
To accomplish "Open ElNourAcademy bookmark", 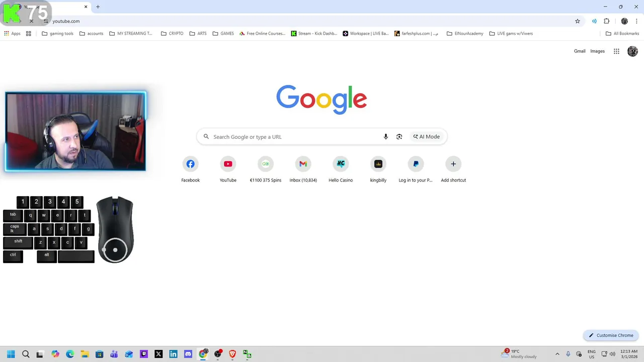I will (x=465, y=34).
